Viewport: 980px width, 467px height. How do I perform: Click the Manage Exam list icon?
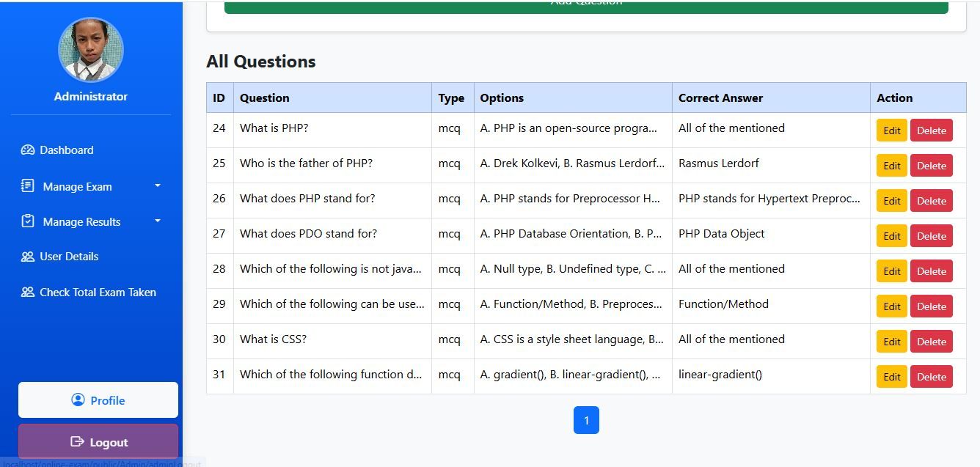[x=28, y=186]
